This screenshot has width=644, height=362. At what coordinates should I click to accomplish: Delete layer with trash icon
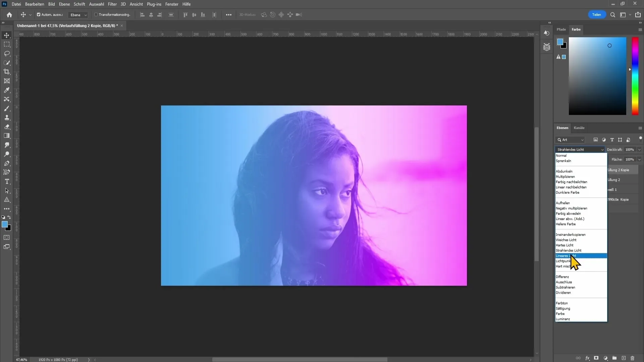(633, 358)
